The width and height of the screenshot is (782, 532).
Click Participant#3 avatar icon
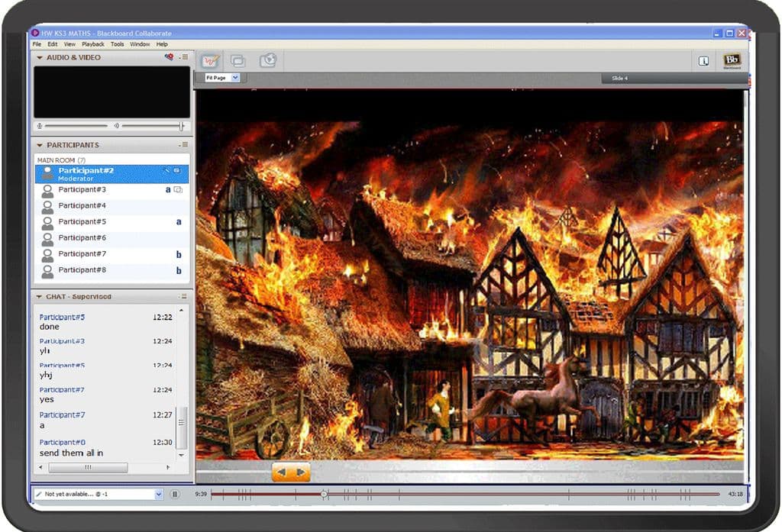pos(47,191)
